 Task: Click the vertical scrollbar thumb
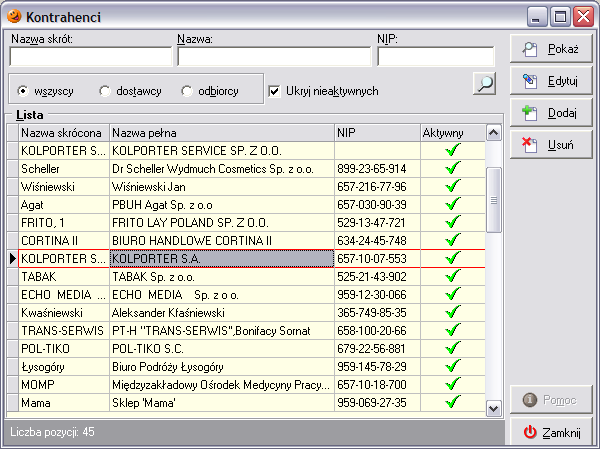point(494,200)
